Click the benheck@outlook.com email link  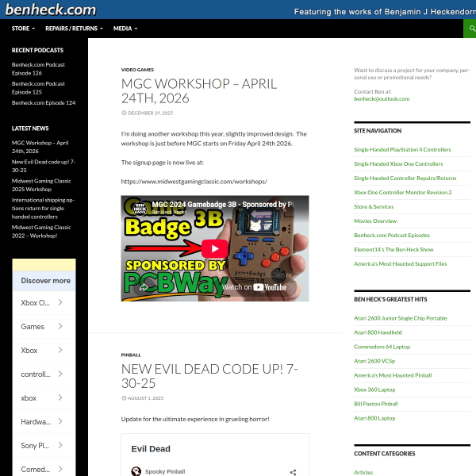click(x=382, y=99)
